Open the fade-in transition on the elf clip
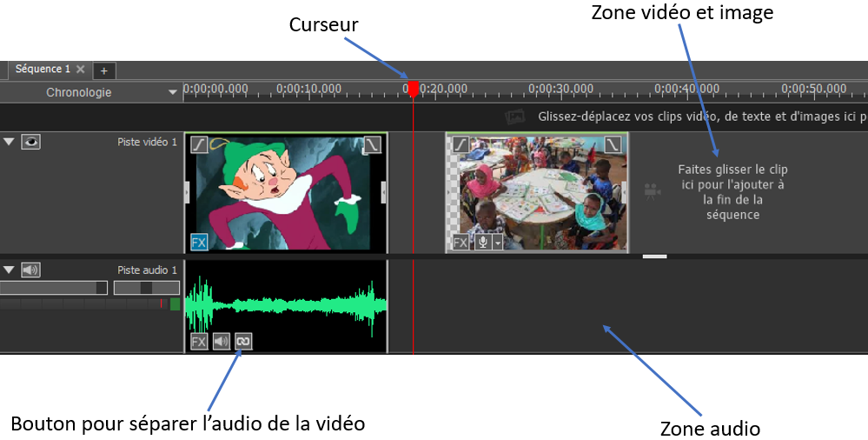 point(199,144)
